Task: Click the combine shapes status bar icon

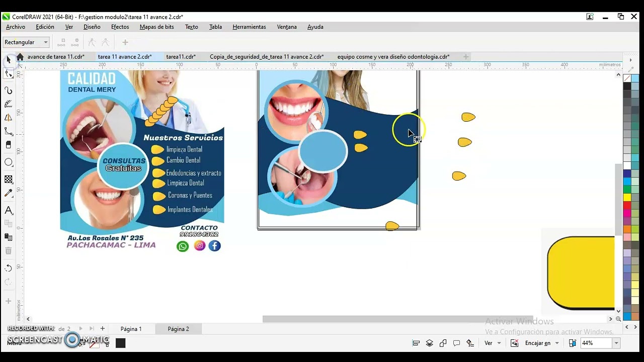Action: coord(443,343)
